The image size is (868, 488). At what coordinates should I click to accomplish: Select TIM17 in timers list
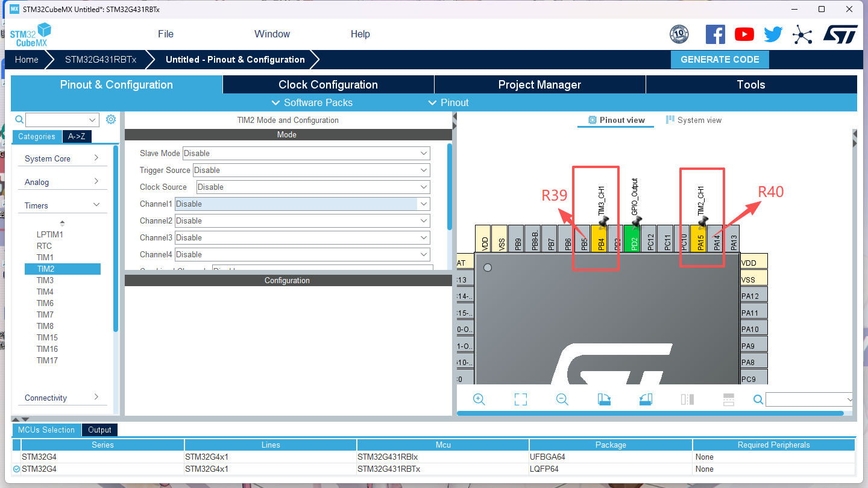(47, 360)
